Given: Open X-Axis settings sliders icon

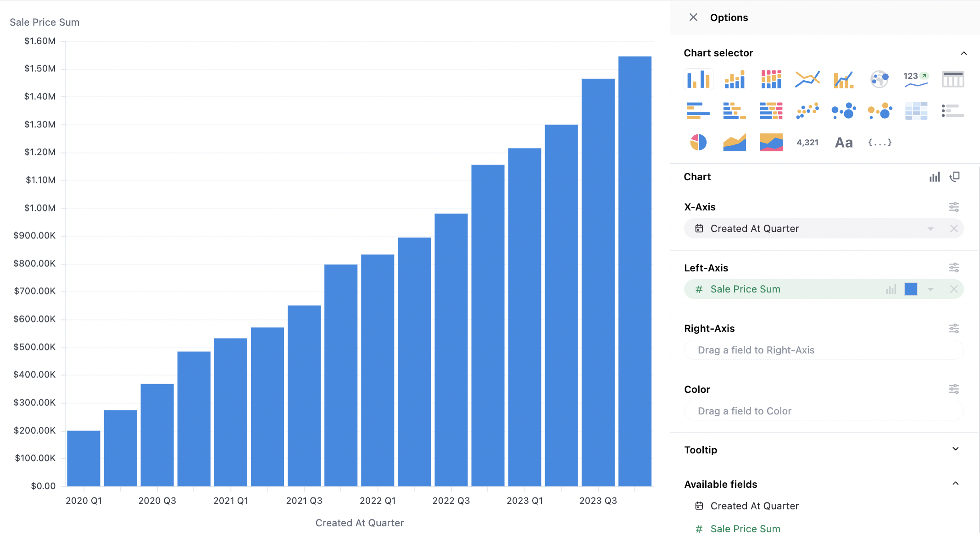Looking at the screenshot, I should click(954, 207).
